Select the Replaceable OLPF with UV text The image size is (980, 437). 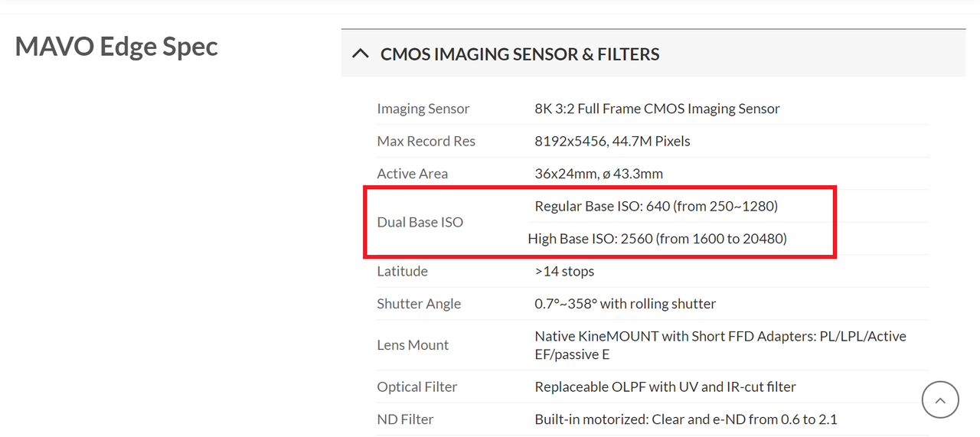665,387
